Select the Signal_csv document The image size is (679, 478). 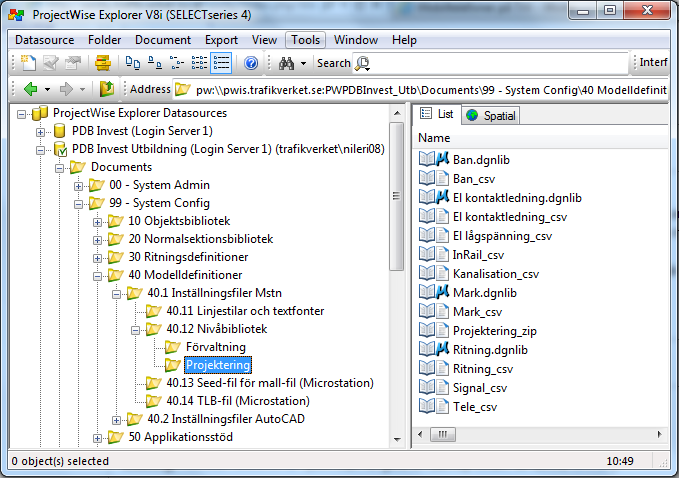point(480,388)
